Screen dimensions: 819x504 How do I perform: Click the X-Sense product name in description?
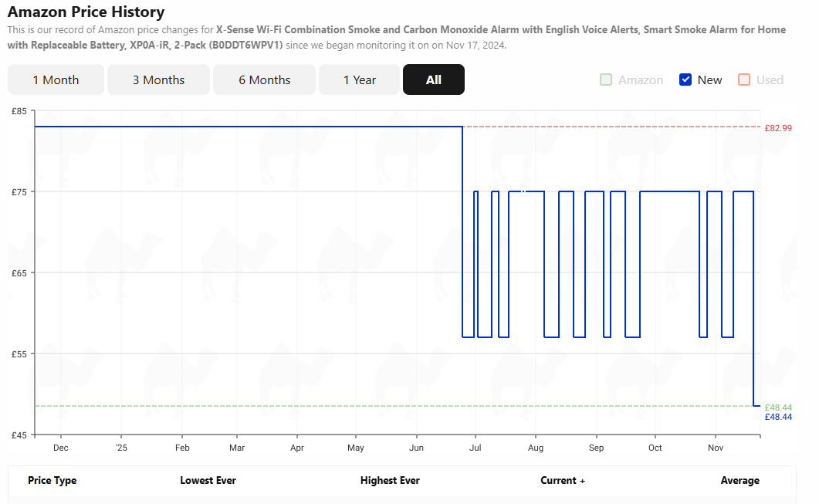point(397,37)
